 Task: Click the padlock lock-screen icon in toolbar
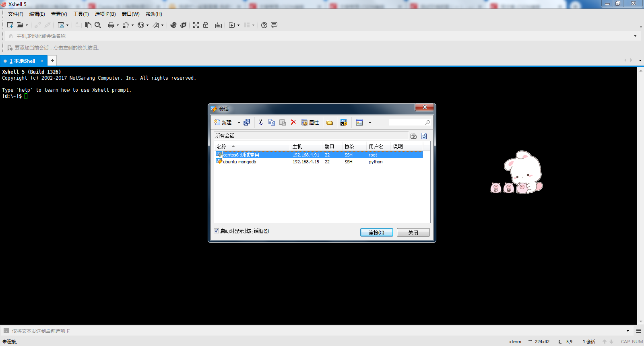pos(206,25)
